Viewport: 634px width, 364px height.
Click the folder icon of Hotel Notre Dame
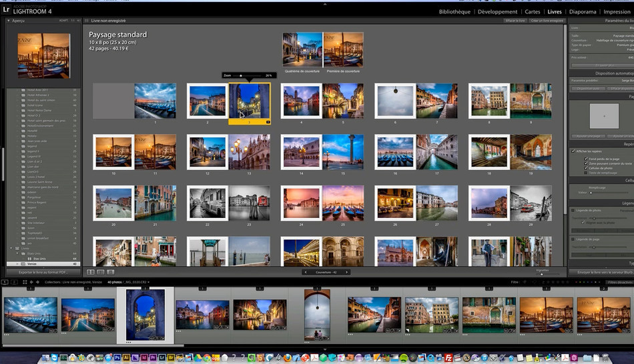(x=23, y=110)
